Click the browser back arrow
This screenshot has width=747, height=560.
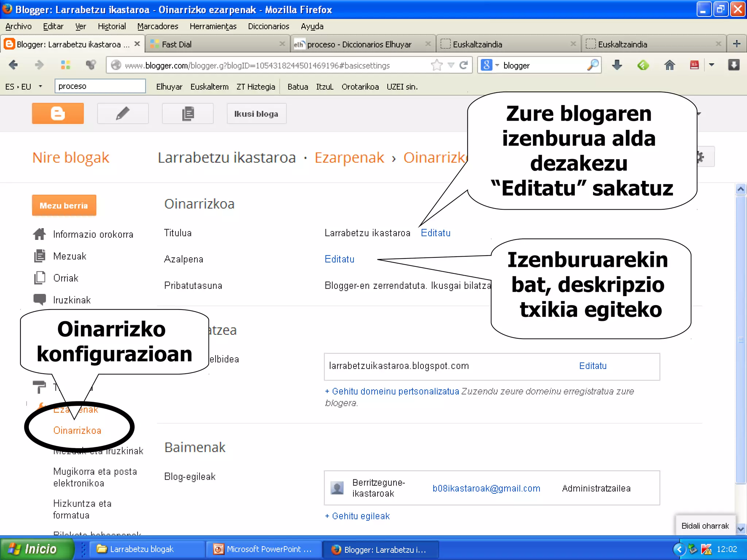(x=13, y=65)
